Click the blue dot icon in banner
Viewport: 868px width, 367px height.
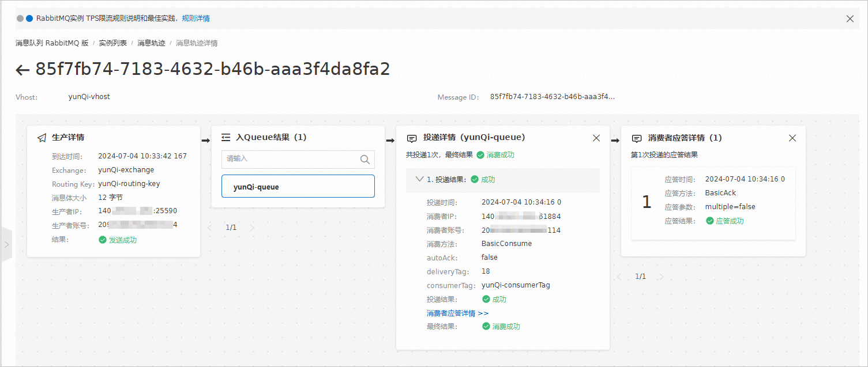tap(30, 18)
